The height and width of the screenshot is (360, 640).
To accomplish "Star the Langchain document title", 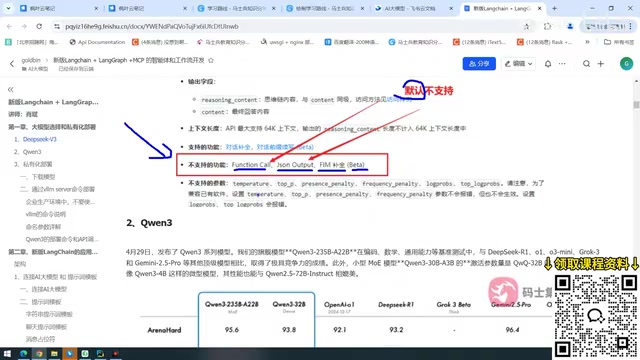I will pyautogui.click(x=211, y=60).
